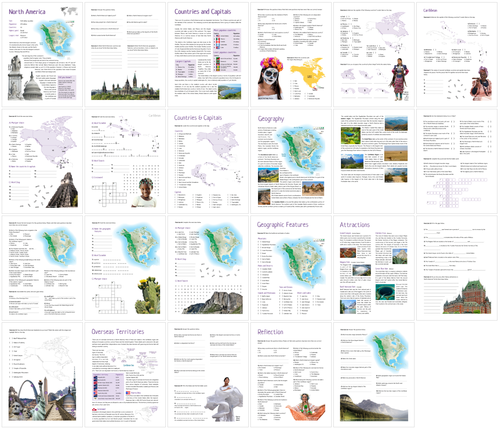This screenshot has width=500, height=429.
Task: Open the page with woman in traditional dress
Action: pos(374,55)
